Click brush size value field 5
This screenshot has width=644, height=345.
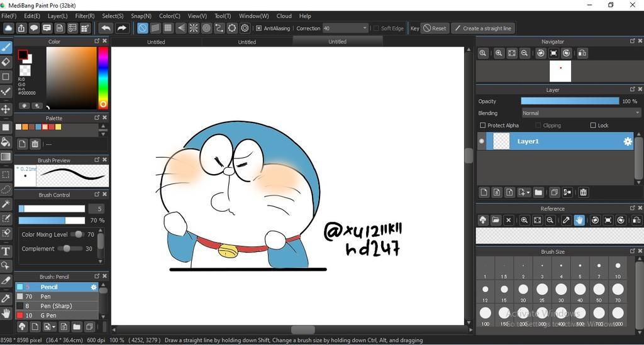[x=97, y=209]
